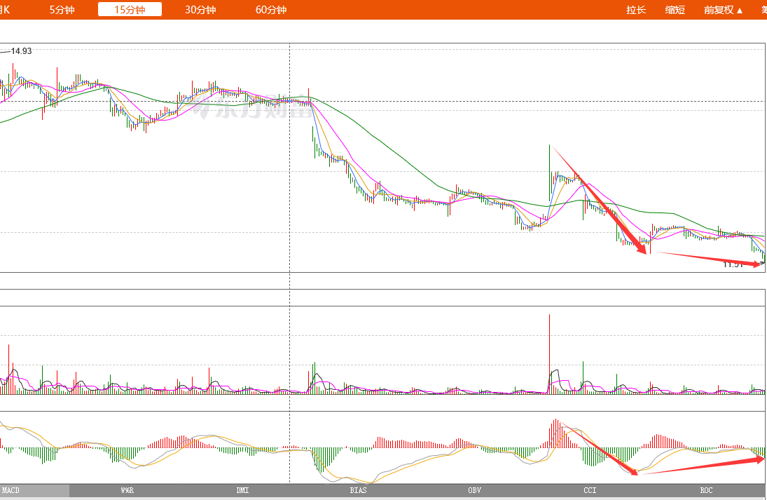Switch to the WR indicator tab
Image resolution: width=767 pixels, height=500 pixels.
pos(127,490)
